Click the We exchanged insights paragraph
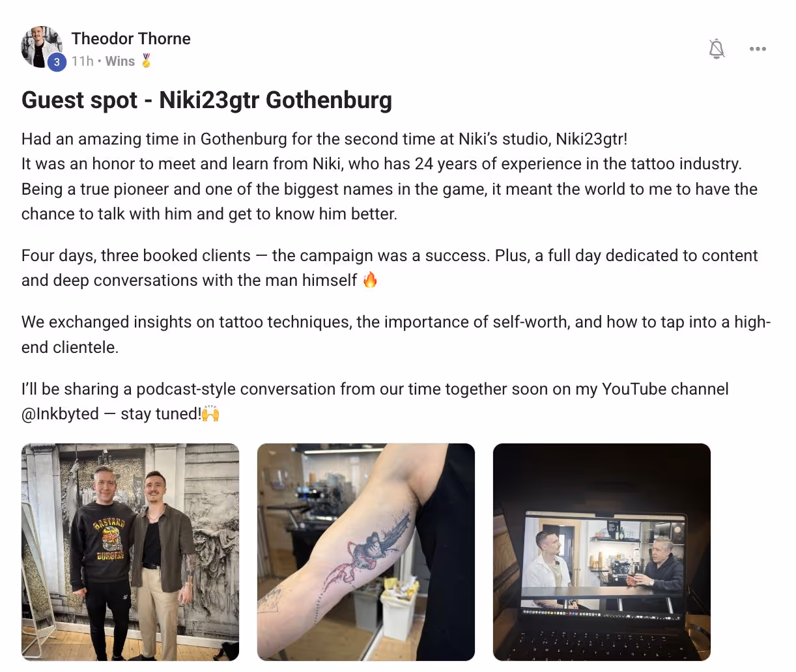 pyautogui.click(x=396, y=335)
